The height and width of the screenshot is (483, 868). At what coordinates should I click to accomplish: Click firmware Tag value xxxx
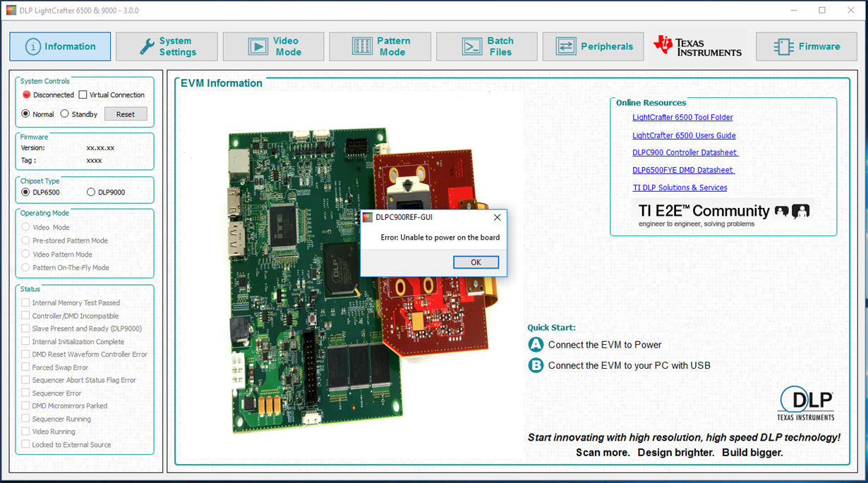94,161
